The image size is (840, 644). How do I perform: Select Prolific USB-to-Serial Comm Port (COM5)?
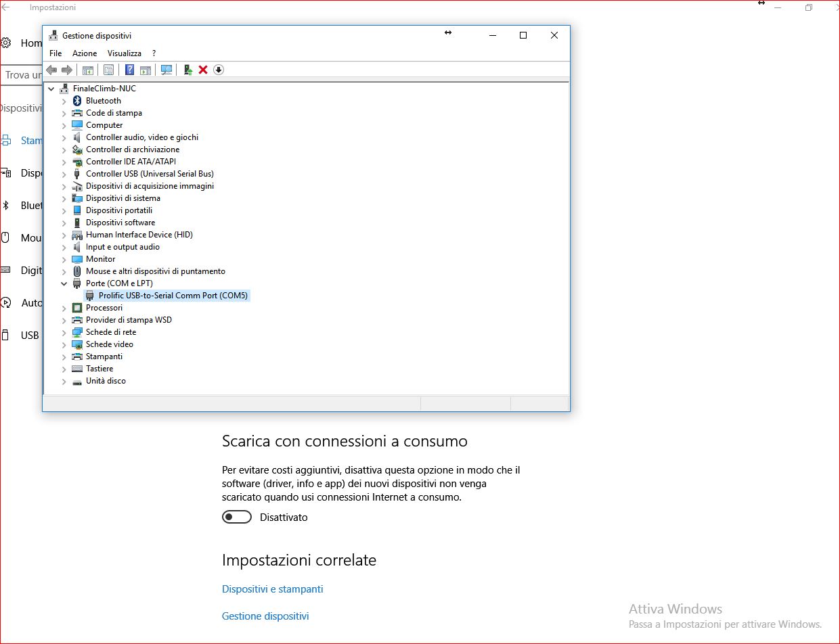[x=173, y=296]
